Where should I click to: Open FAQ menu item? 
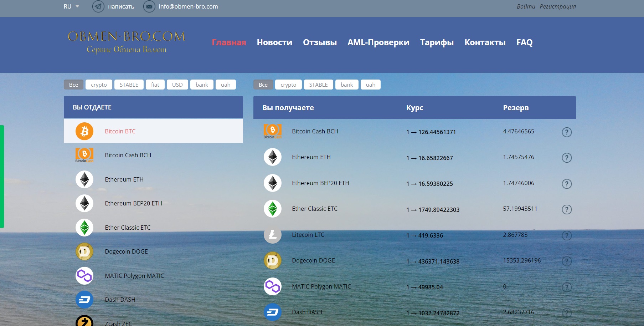click(x=525, y=42)
